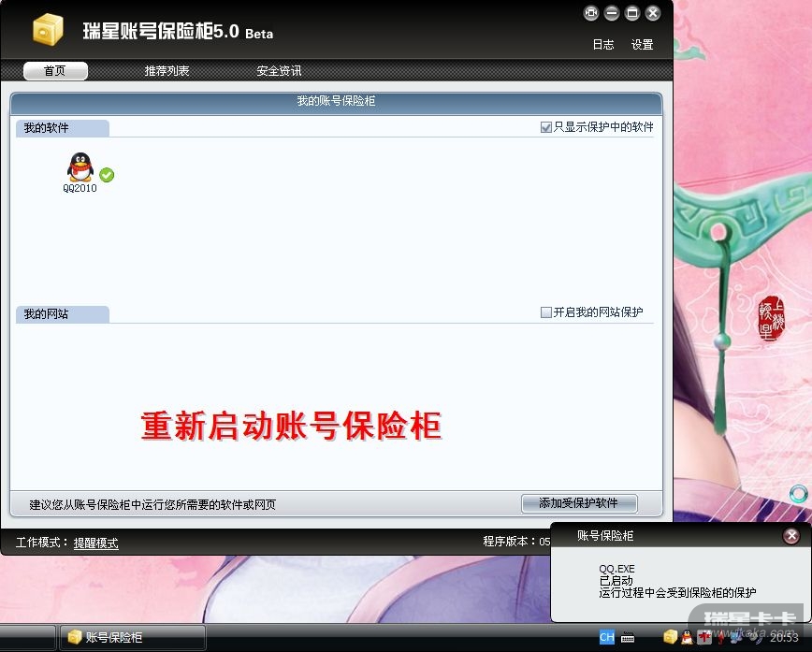812x652 pixels.
Task: Click the red ribbon tray icon
Action: coord(720,636)
